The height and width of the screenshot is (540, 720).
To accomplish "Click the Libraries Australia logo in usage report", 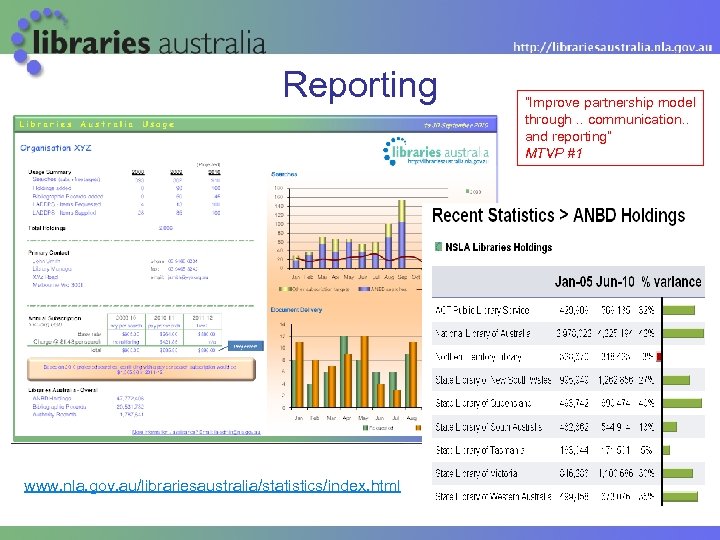I will click(x=436, y=151).
